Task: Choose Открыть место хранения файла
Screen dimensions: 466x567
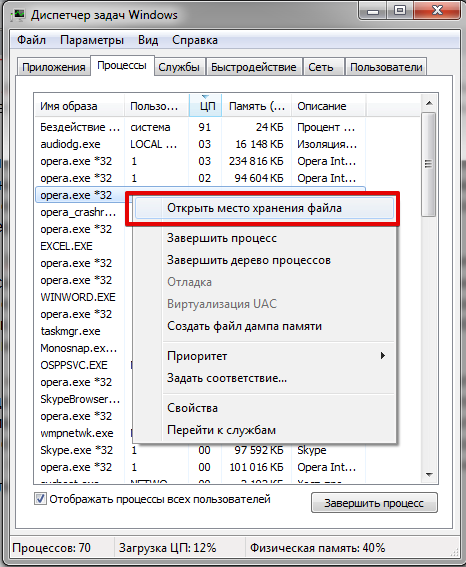Action: (x=264, y=208)
